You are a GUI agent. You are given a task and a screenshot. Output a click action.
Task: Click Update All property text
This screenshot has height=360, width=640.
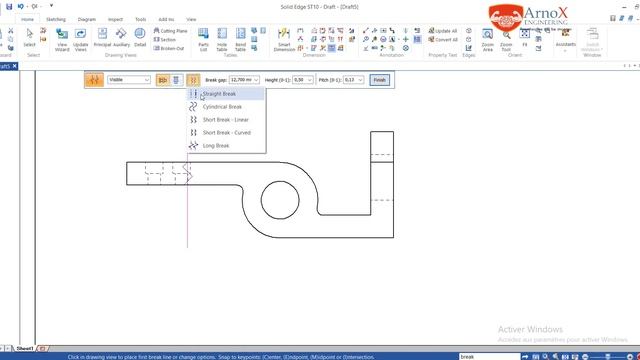(443, 31)
